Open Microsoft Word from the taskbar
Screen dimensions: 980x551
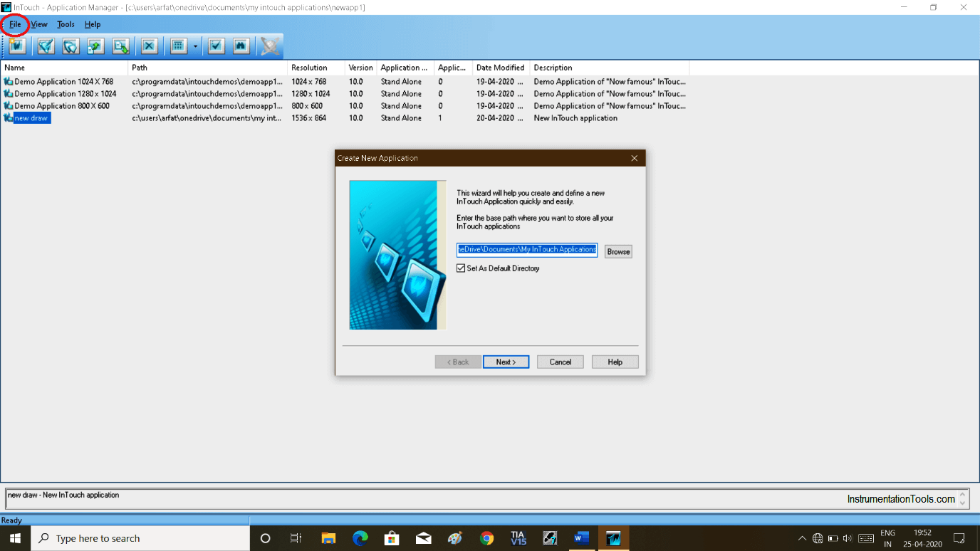coord(582,538)
